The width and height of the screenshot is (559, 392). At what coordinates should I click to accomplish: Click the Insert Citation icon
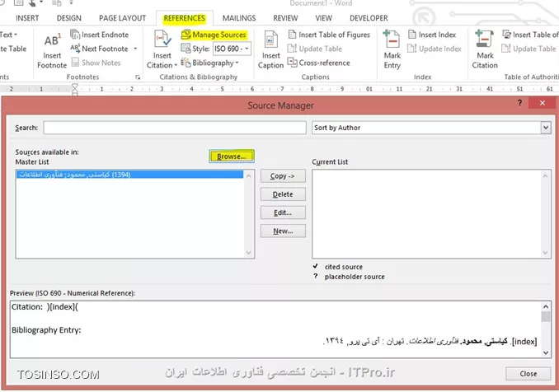coord(162,40)
